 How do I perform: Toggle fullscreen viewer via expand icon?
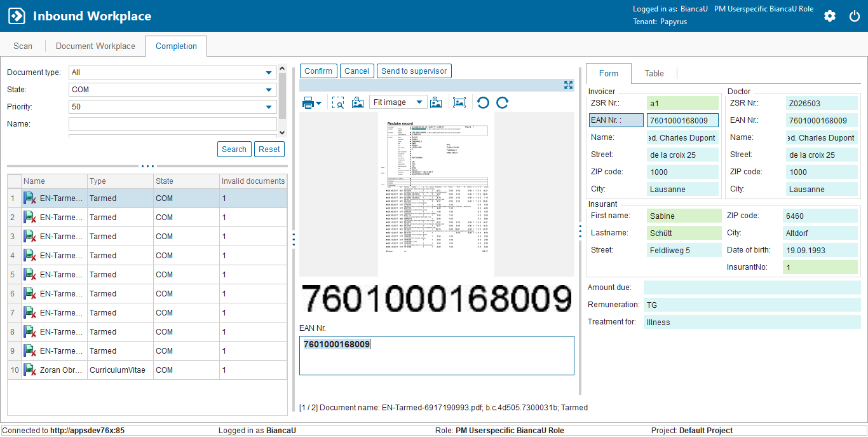568,85
